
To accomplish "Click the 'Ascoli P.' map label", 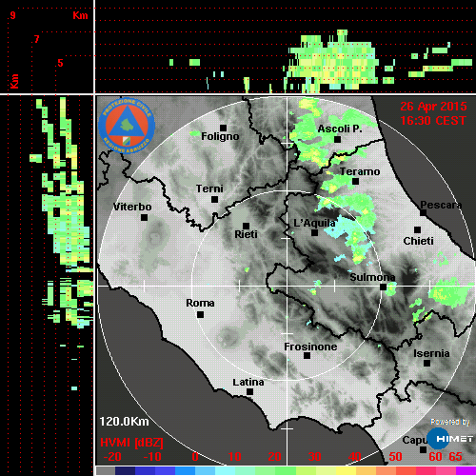I will pyautogui.click(x=340, y=129).
